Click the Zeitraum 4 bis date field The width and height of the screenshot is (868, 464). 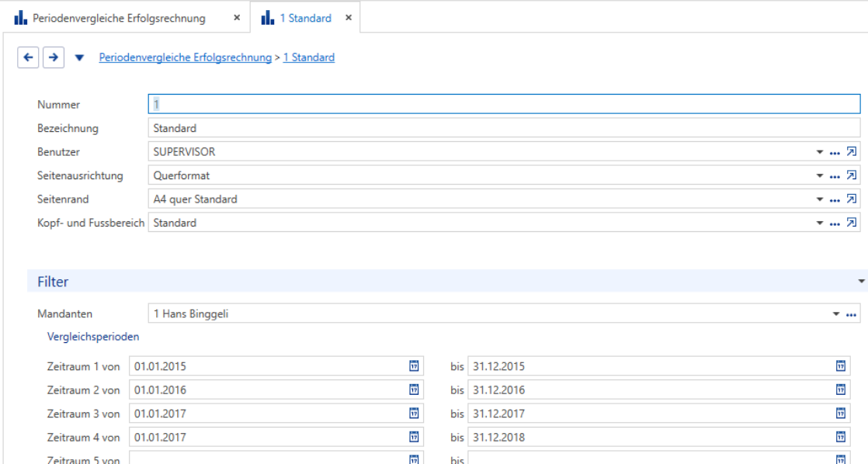pos(658,438)
